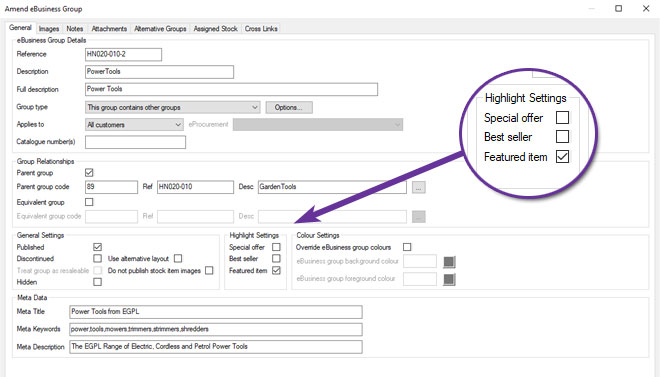
Task: Click Treat group as resaleable checkbox
Action: [97, 270]
